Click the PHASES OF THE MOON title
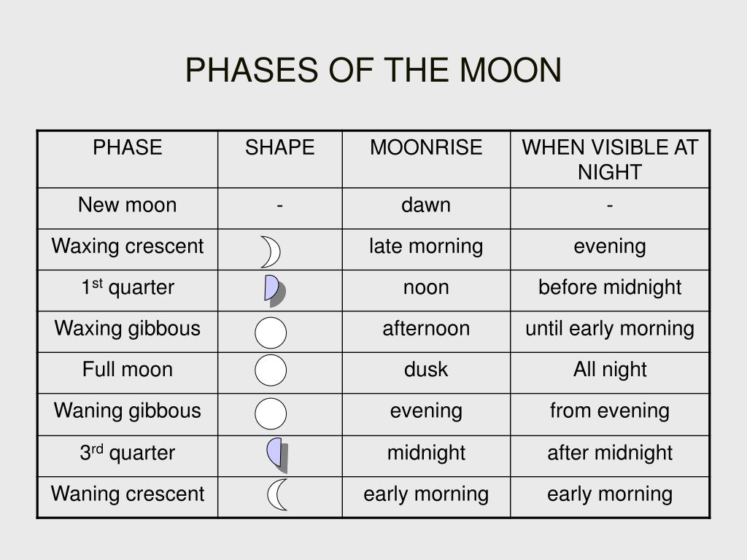747x560 pixels. (373, 70)
